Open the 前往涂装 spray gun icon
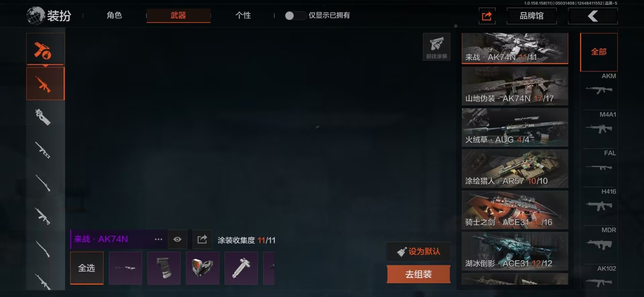The width and height of the screenshot is (644, 297). coord(436,47)
